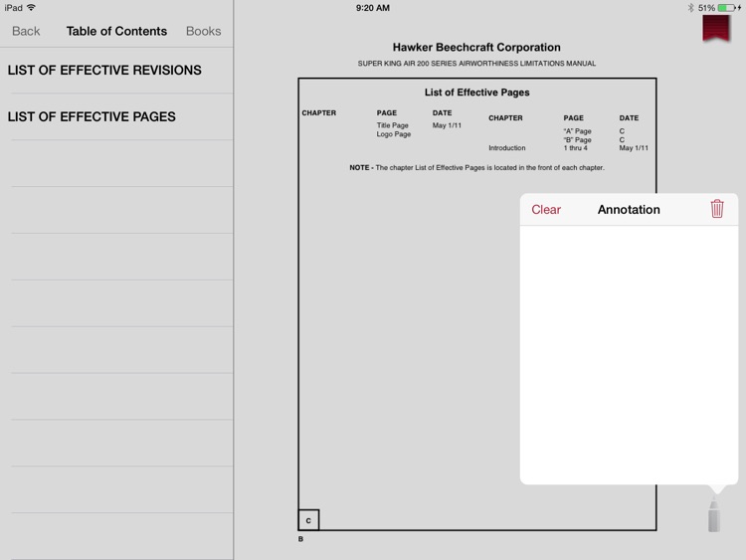The image size is (746, 560).
Task: Tap the page letter 'B' below the frame
Action: pos(300,539)
